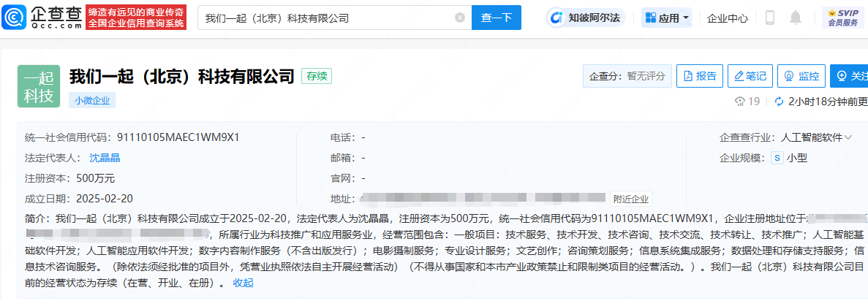
Task: Click the company title 我们一起（北京）科技有限公司
Action: [181, 77]
